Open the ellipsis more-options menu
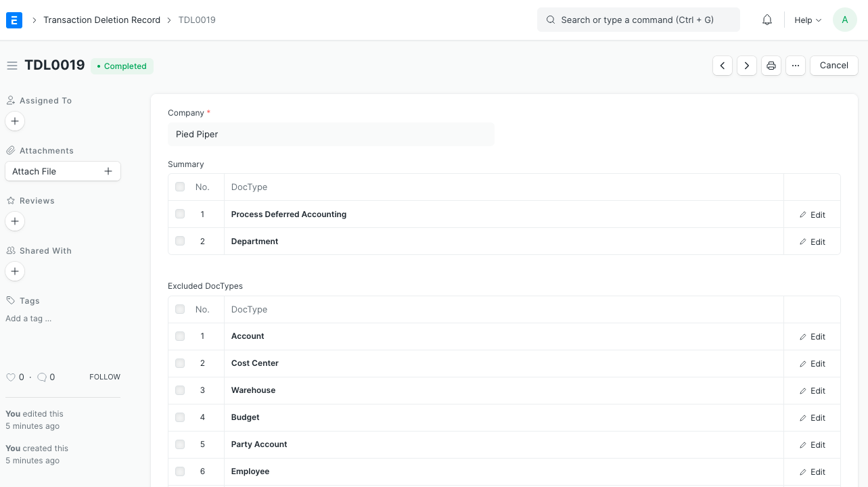868x487 pixels. [796, 65]
